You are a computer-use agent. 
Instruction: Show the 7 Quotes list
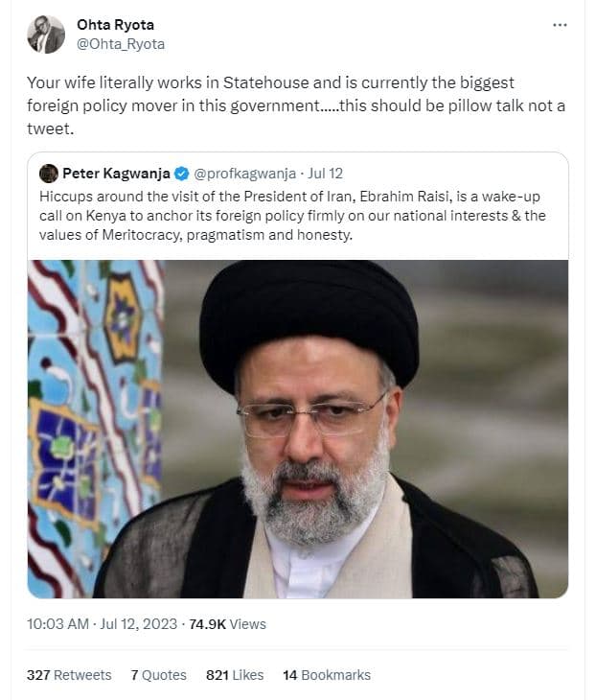coord(158,675)
